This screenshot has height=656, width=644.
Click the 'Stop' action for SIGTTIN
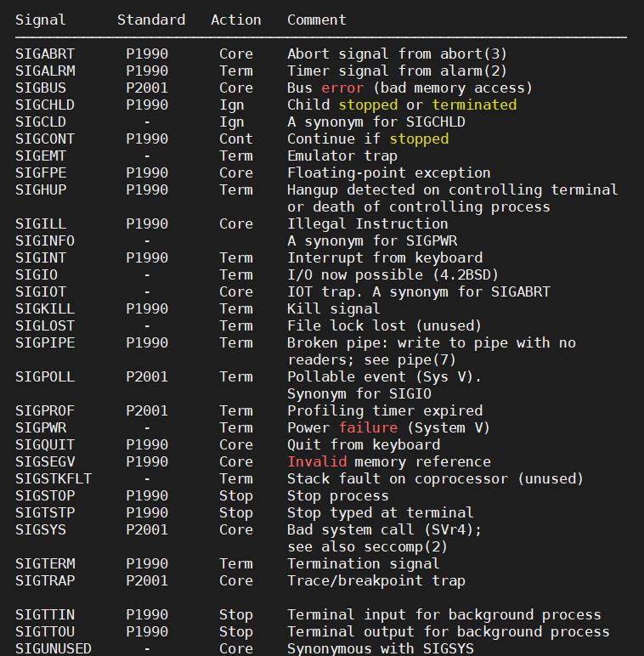click(236, 614)
